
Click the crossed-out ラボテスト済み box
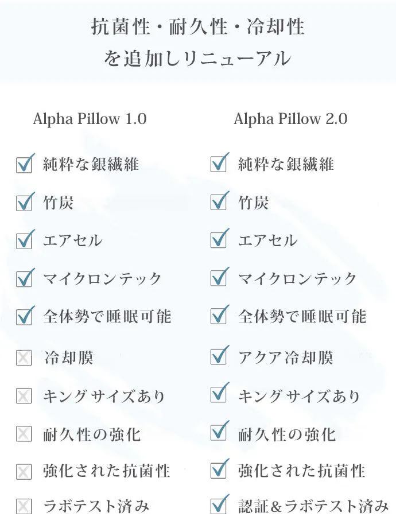tap(24, 506)
